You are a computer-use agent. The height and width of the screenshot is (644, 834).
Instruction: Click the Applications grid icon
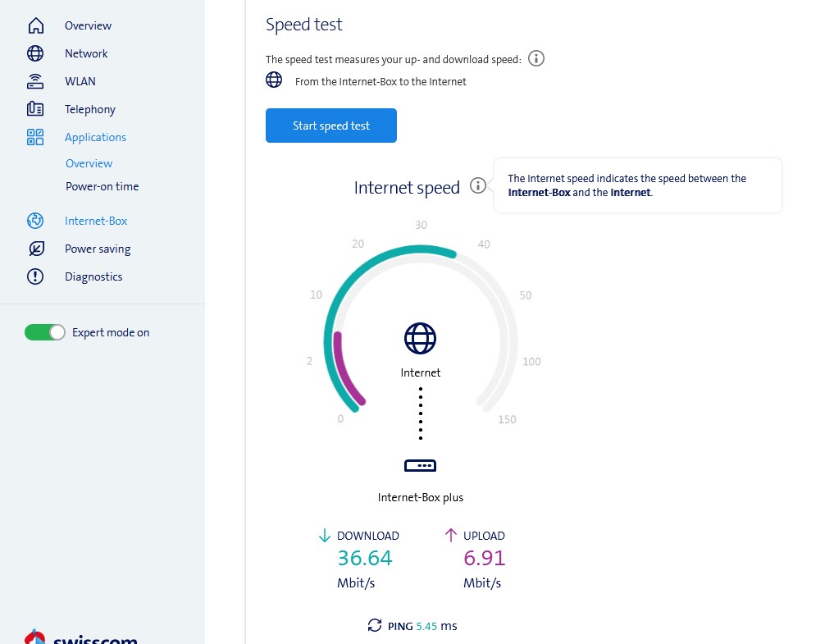click(35, 137)
